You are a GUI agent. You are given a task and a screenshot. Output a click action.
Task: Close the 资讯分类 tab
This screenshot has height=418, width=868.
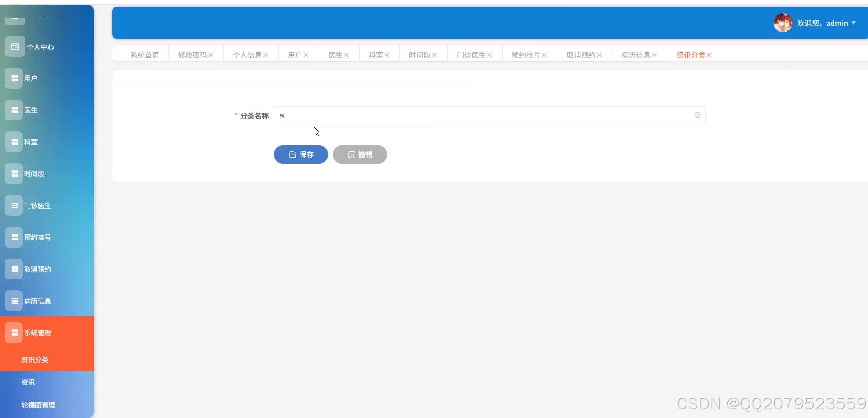(709, 55)
